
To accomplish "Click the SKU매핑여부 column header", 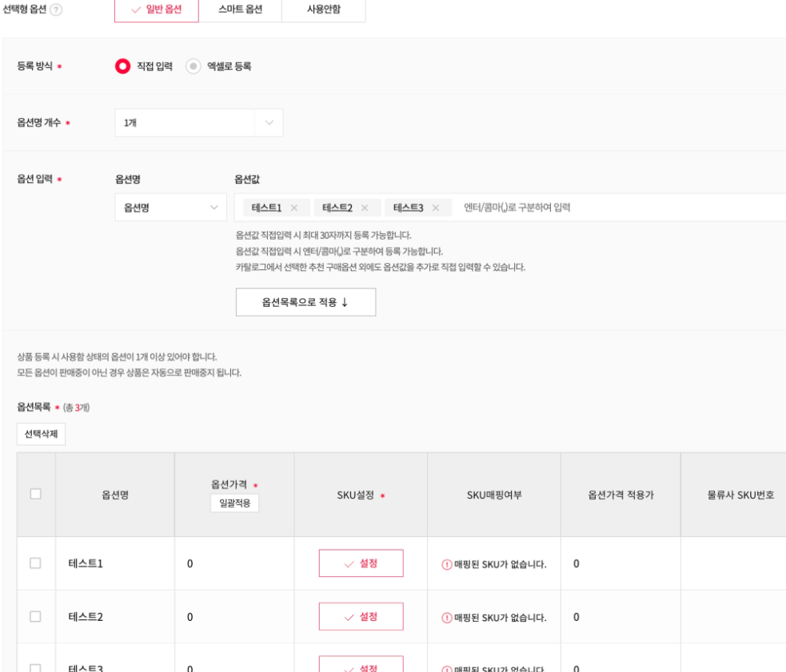I will coord(494,495).
